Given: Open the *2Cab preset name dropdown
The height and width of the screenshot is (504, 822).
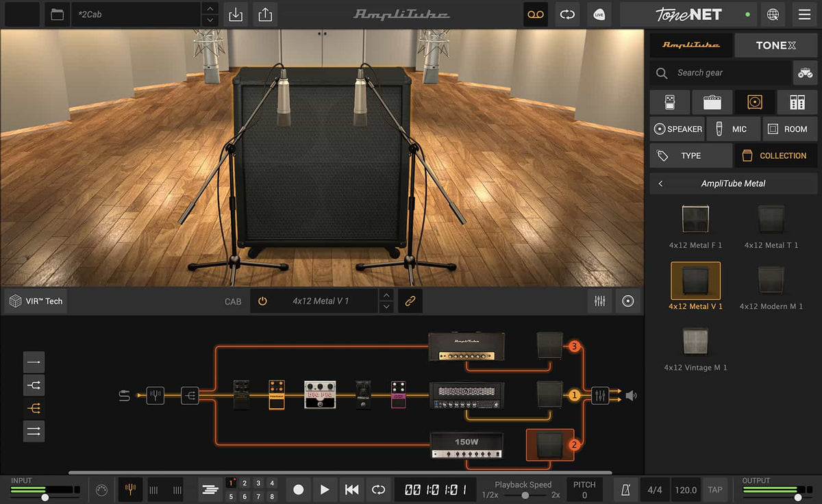Looking at the screenshot, I should pyautogui.click(x=137, y=14).
